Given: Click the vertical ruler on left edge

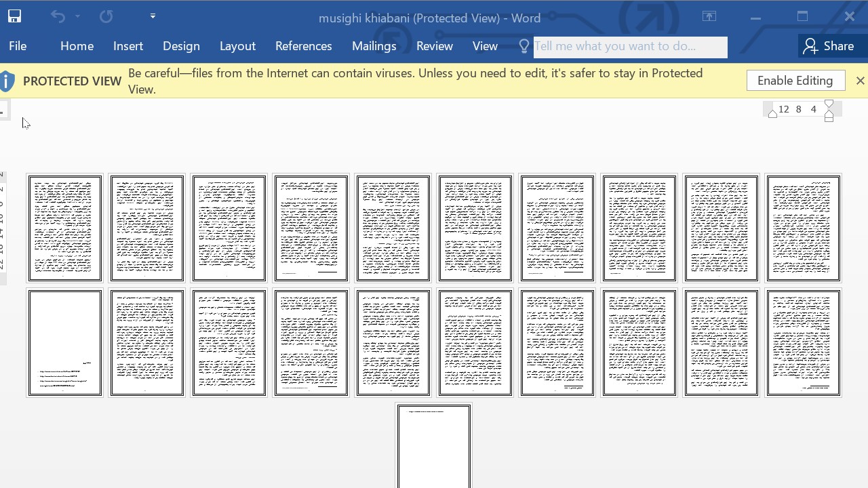Looking at the screenshot, I should pos(3,227).
